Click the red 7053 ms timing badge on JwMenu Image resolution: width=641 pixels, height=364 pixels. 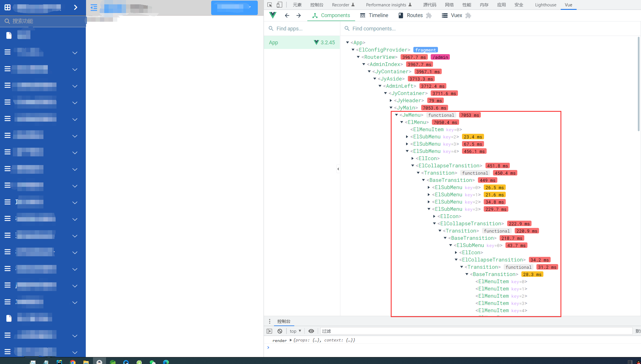pos(470,115)
